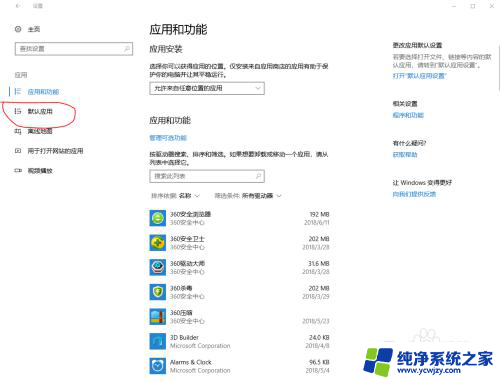Click the 获取帮助 link

pos(405,155)
